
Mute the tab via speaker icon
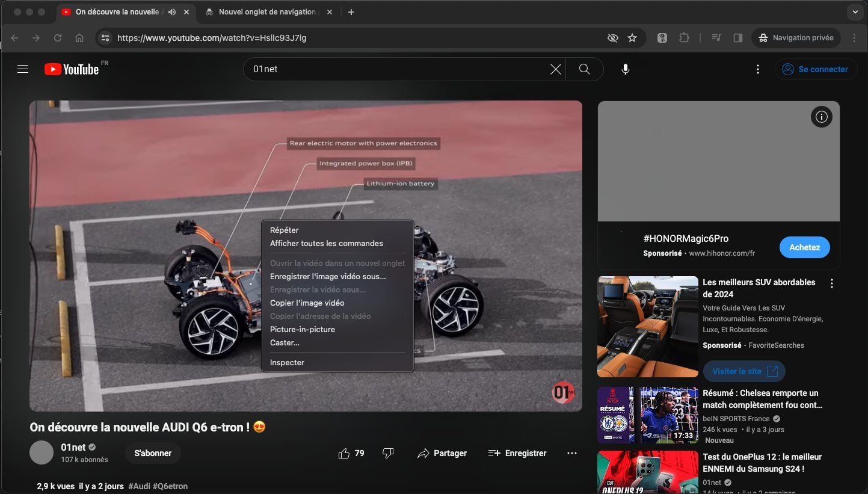coord(172,12)
